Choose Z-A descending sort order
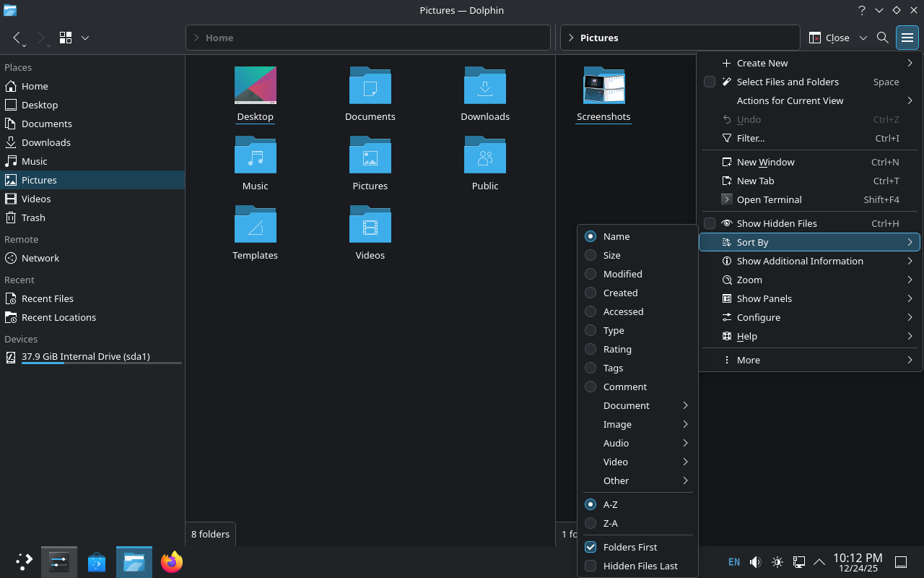 point(610,523)
